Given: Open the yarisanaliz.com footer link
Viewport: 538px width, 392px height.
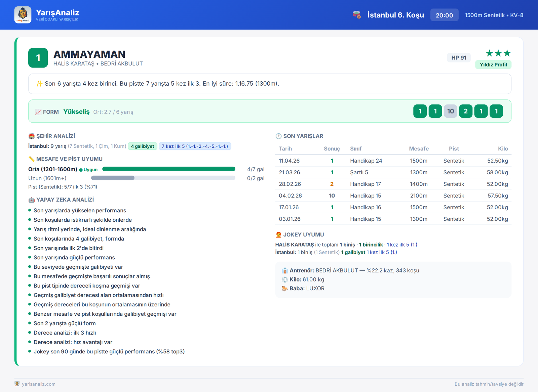Looking at the screenshot, I should coord(39,384).
